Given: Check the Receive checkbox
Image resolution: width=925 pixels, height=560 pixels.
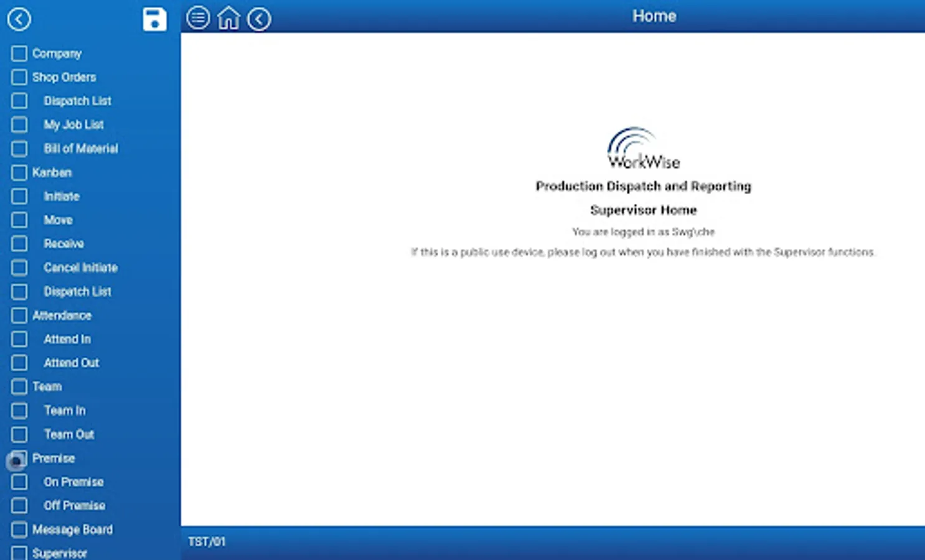Looking at the screenshot, I should click(x=19, y=243).
